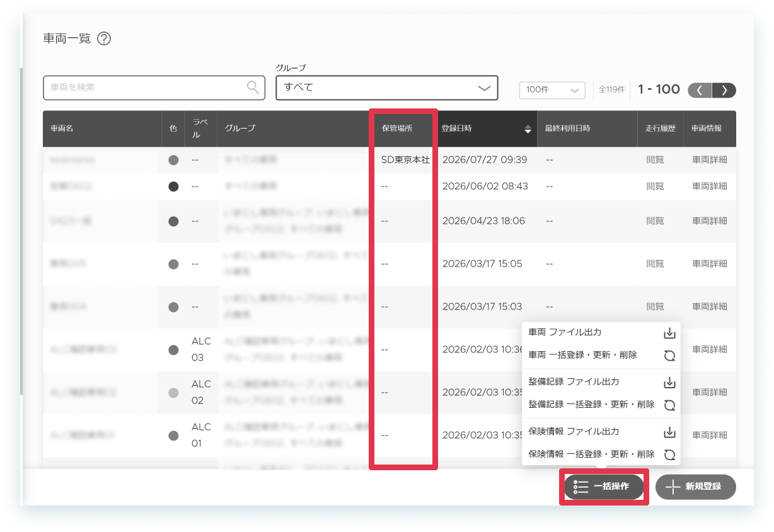
Task: Open 車両詳細 for the ALC 01 row
Action: (x=710, y=436)
